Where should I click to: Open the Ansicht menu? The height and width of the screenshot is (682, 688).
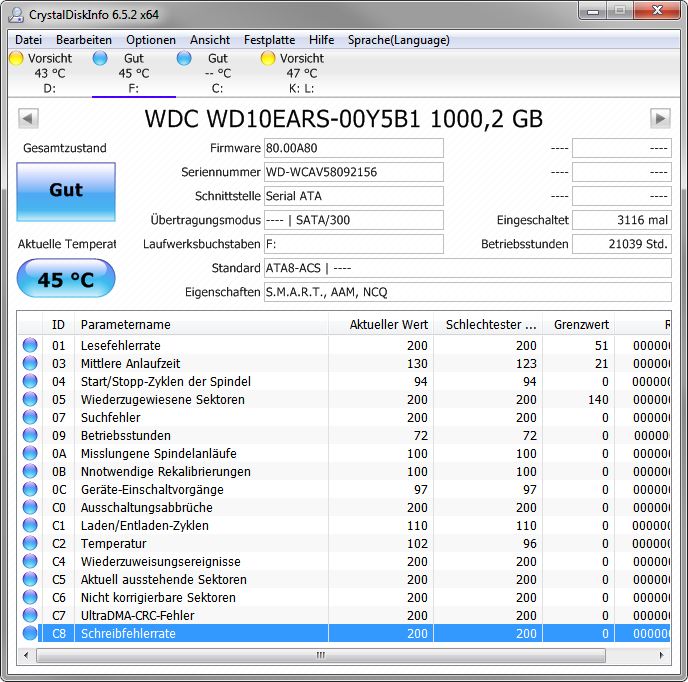point(210,40)
